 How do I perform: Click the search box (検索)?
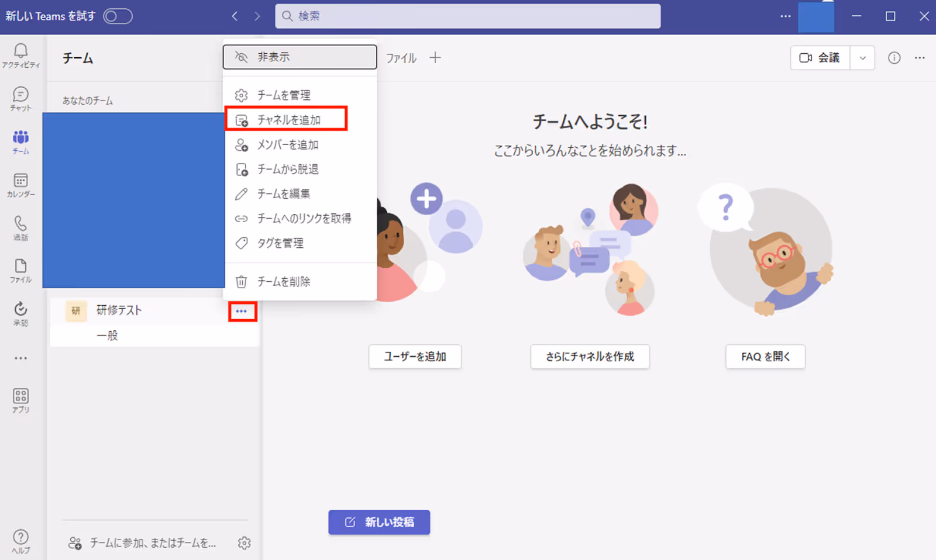pyautogui.click(x=468, y=16)
